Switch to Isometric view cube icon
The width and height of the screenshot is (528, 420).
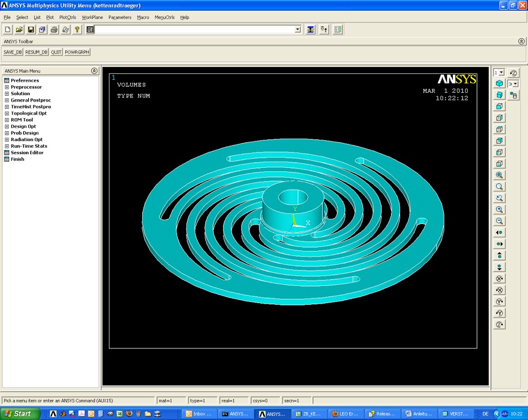(499, 84)
